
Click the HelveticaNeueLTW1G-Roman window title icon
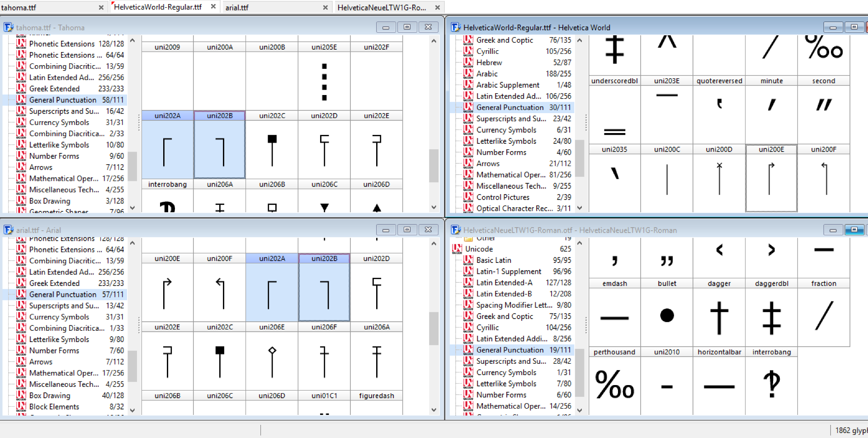coord(456,230)
